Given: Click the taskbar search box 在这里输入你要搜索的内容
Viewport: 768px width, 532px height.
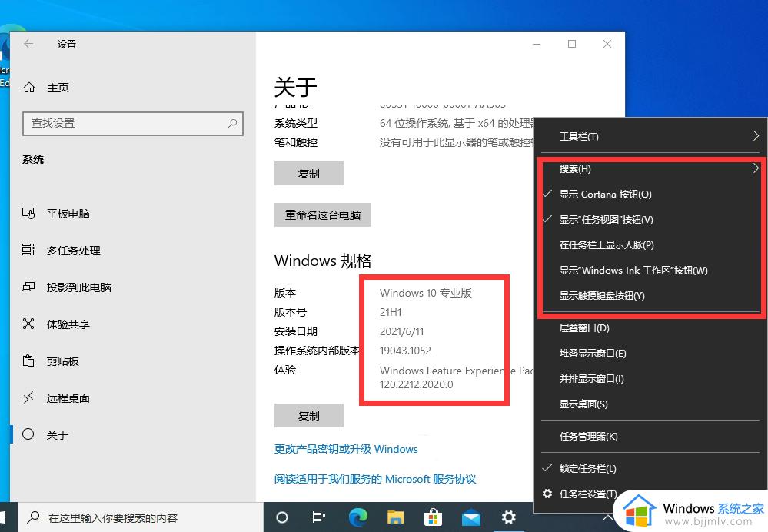Looking at the screenshot, I should (x=141, y=517).
